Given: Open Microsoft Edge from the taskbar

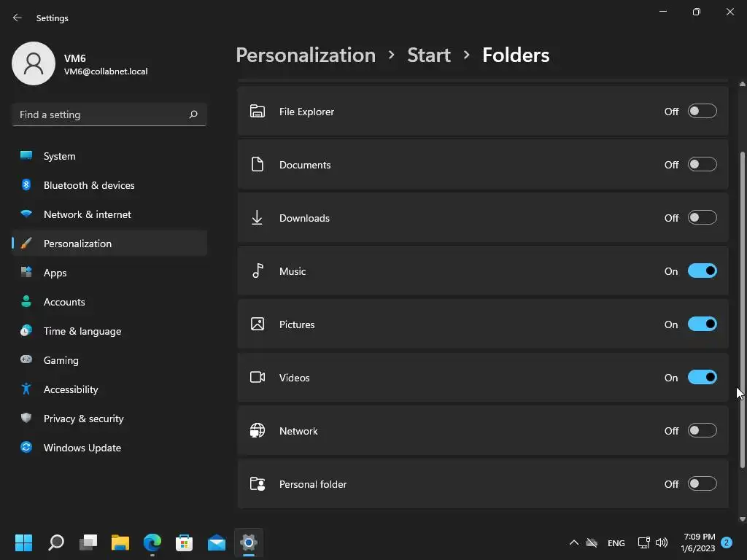Looking at the screenshot, I should pyautogui.click(x=152, y=542).
